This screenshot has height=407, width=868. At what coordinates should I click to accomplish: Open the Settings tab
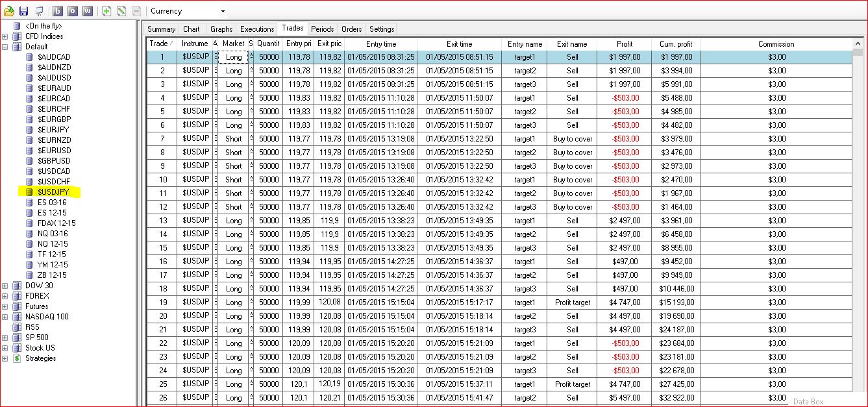click(x=381, y=29)
